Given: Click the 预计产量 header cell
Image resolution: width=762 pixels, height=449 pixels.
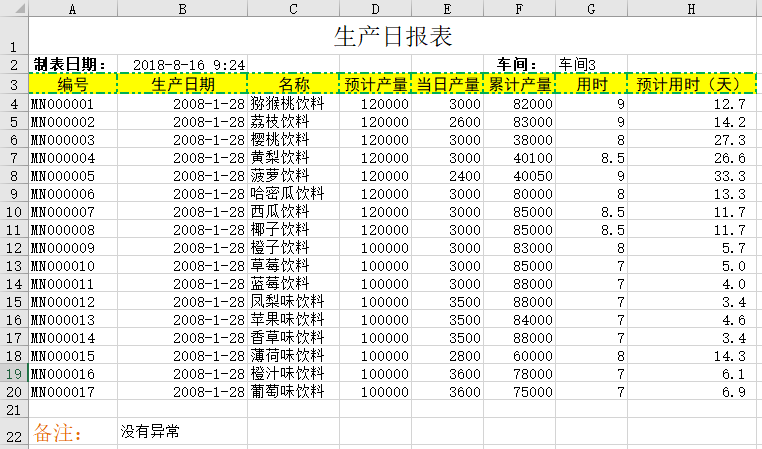Looking at the screenshot, I should (x=375, y=84).
